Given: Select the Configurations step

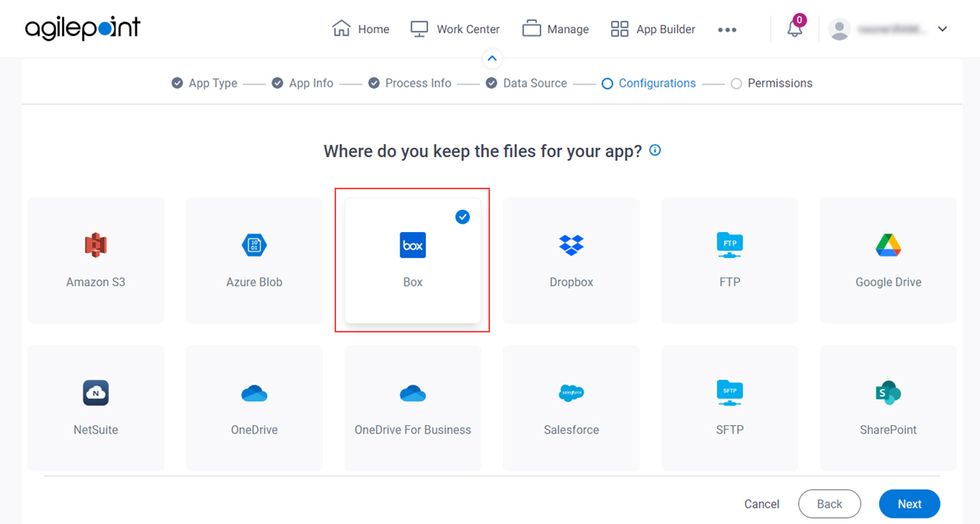Looking at the screenshot, I should coord(649,83).
